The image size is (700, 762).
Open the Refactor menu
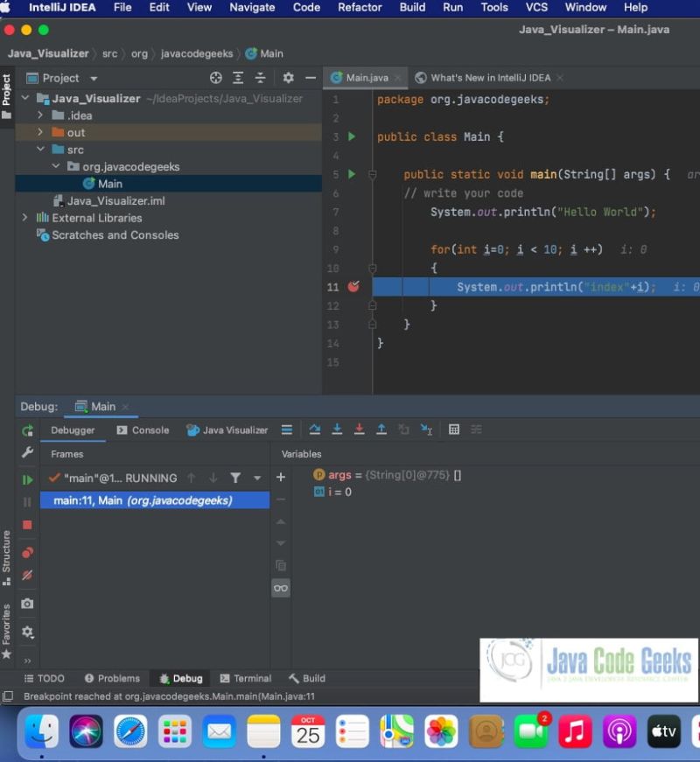(x=360, y=8)
